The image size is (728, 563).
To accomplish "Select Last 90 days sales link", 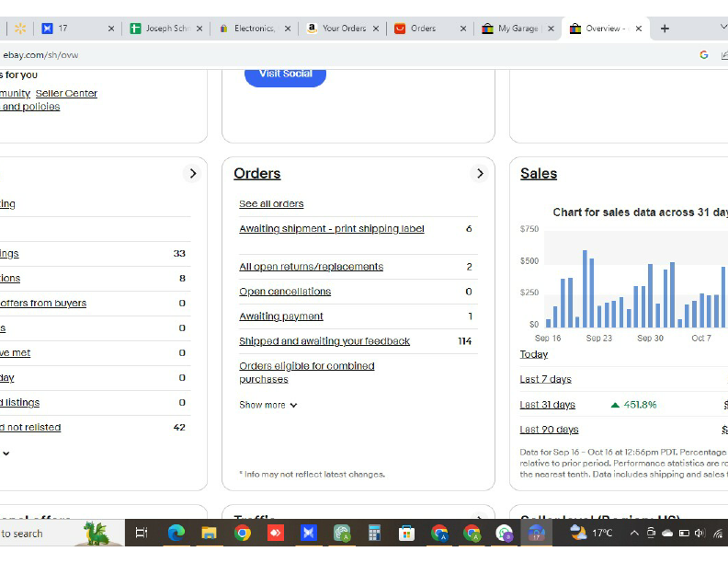I will pyautogui.click(x=549, y=430).
